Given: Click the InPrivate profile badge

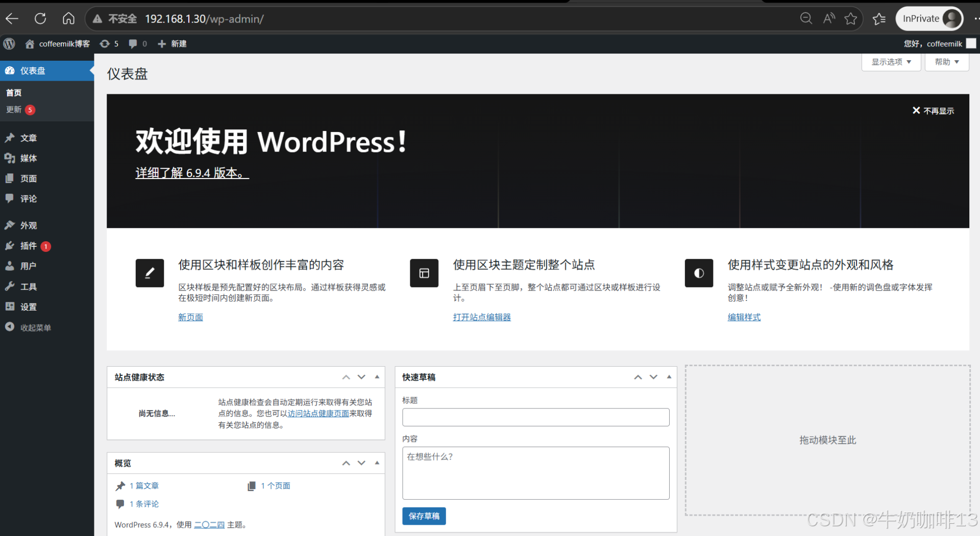Looking at the screenshot, I should [x=929, y=19].
